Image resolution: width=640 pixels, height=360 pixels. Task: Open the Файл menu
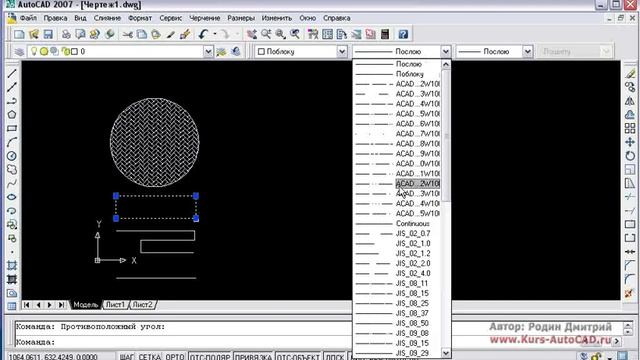28,18
